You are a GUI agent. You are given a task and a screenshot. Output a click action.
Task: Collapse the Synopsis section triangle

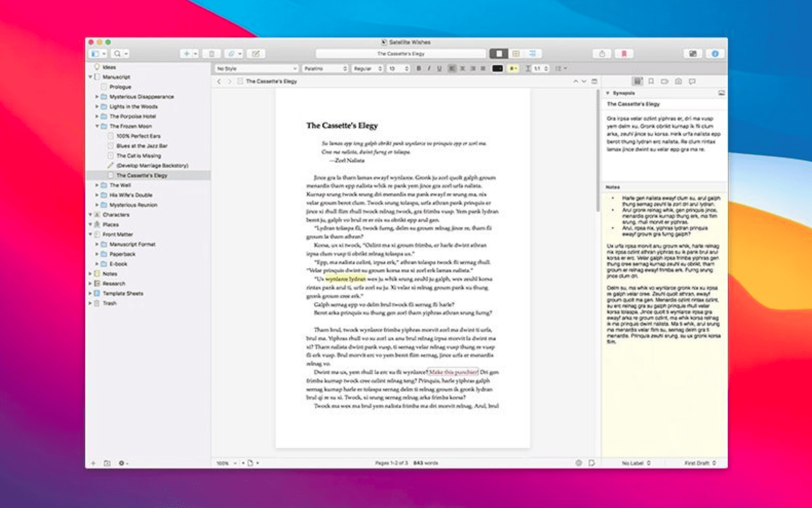pyautogui.click(x=607, y=93)
